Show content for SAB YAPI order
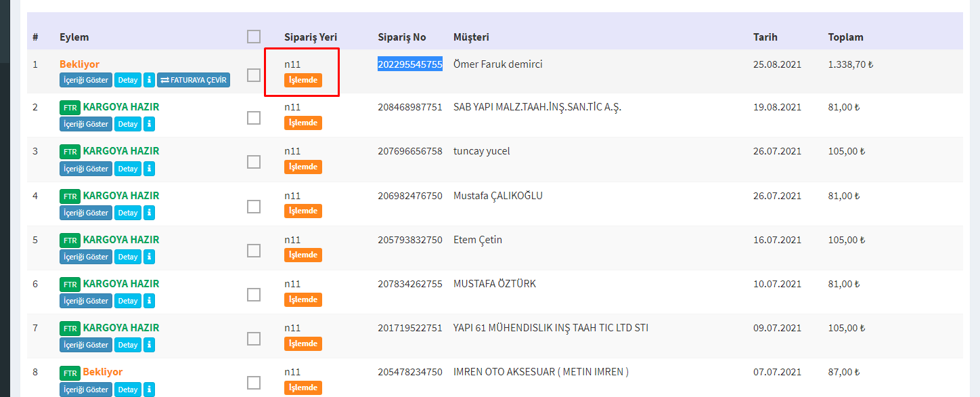 tap(86, 124)
